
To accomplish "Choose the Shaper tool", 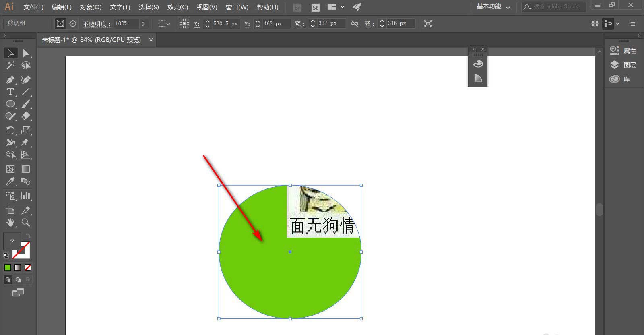I will [10, 116].
